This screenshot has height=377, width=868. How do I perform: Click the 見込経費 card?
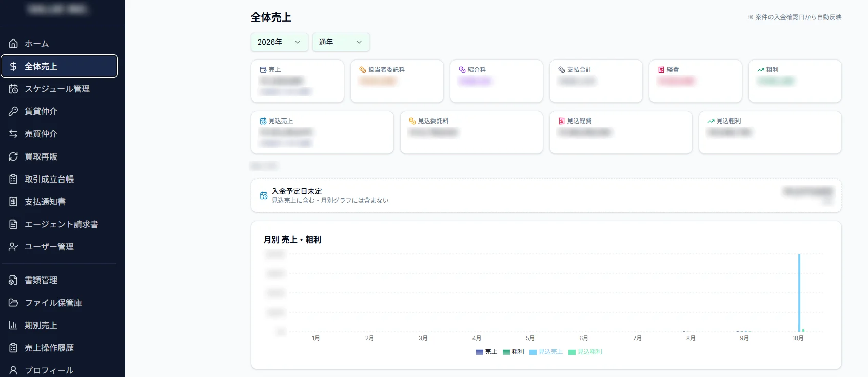[621, 132]
